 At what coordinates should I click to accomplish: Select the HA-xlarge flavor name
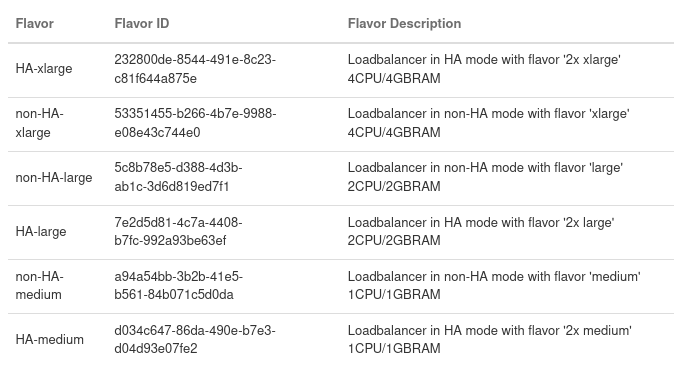pyautogui.click(x=44, y=69)
